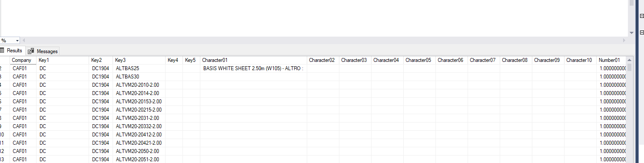Select the Key1 column header

point(63,60)
